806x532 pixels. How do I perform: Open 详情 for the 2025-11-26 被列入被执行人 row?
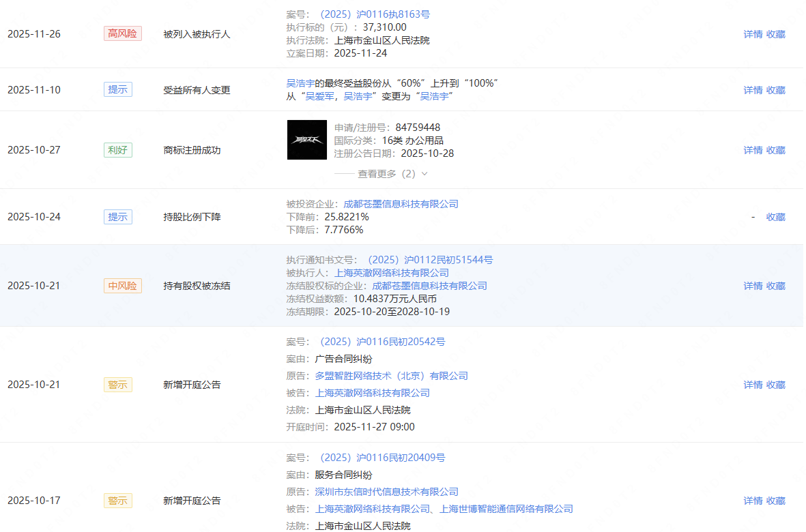point(753,34)
